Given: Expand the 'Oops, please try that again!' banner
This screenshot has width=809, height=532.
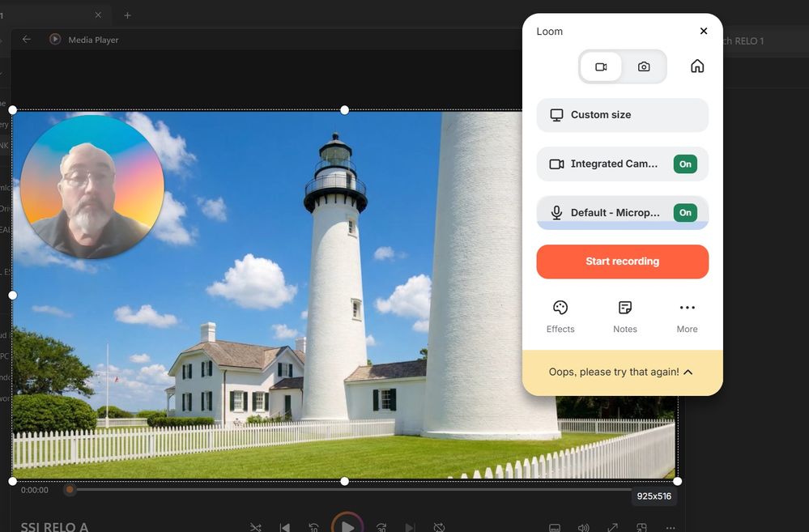Looking at the screenshot, I should [x=622, y=372].
